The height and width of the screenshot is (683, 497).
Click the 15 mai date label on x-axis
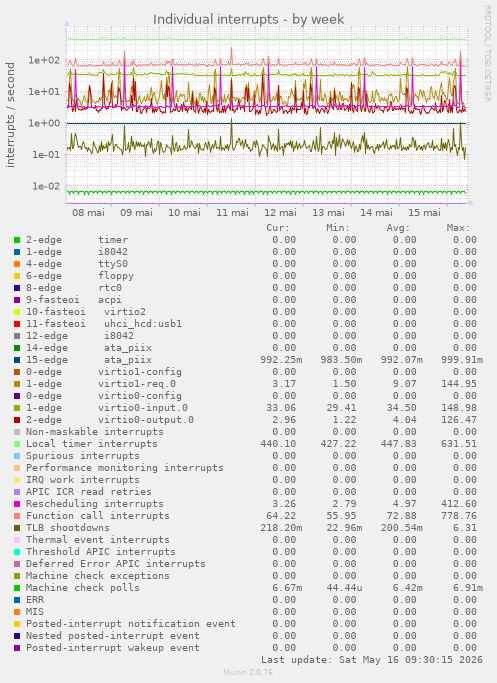click(424, 213)
